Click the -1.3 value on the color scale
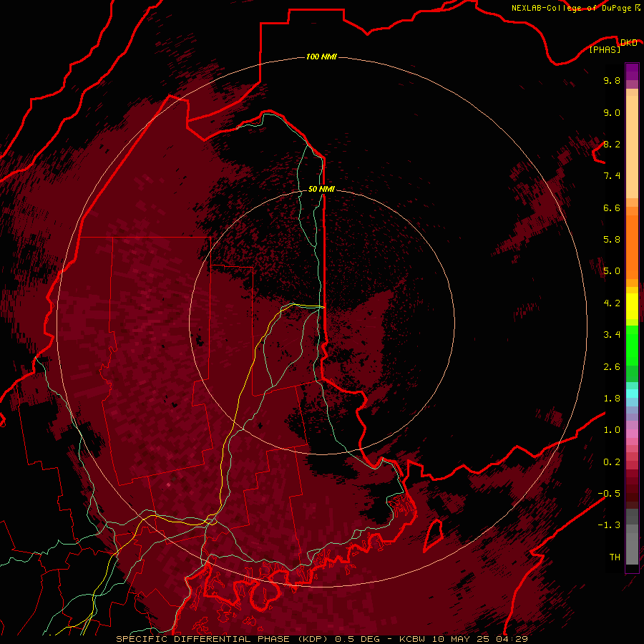The width and height of the screenshot is (644, 644). (609, 525)
